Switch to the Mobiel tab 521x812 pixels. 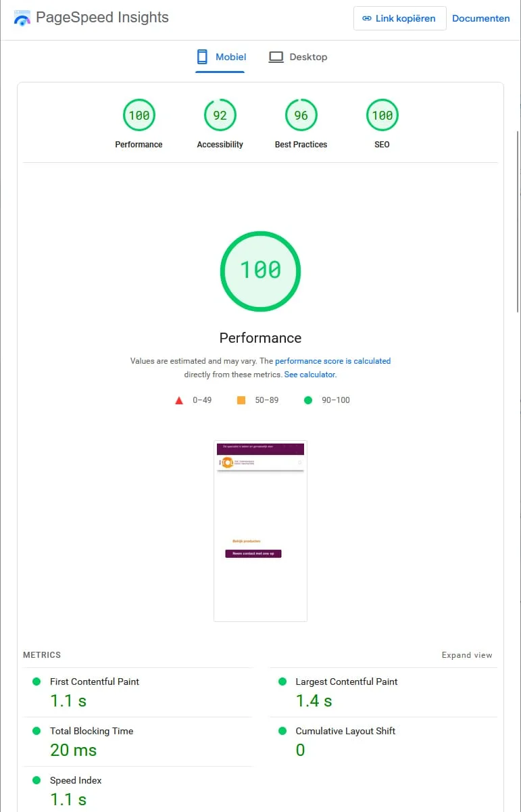[220, 57]
